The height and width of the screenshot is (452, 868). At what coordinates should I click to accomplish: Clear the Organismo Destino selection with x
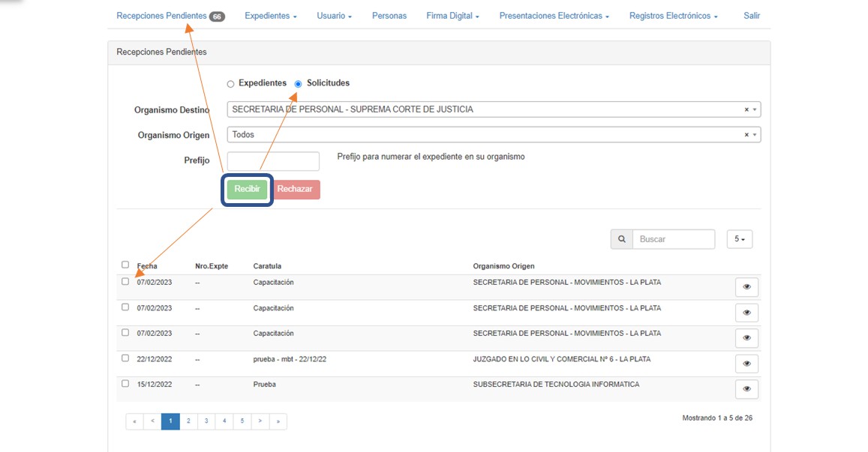pyautogui.click(x=746, y=109)
